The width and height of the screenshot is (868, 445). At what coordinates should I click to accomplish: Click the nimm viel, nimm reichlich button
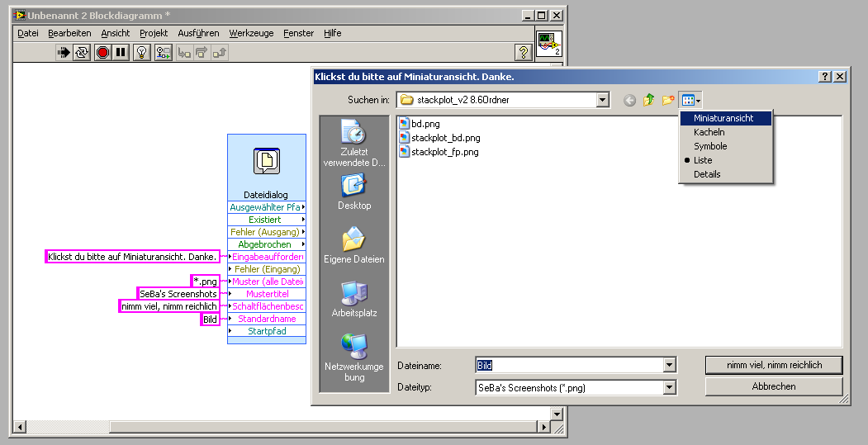774,365
